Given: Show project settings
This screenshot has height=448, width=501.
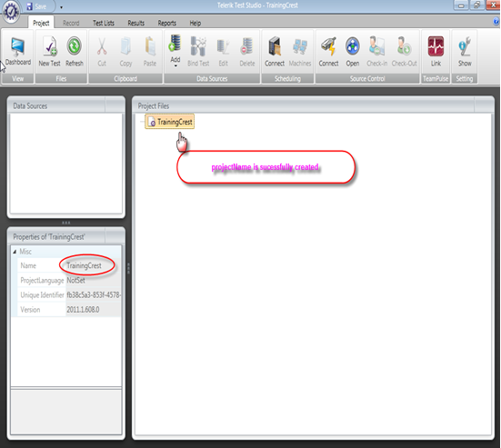Looking at the screenshot, I should pyautogui.click(x=465, y=51).
